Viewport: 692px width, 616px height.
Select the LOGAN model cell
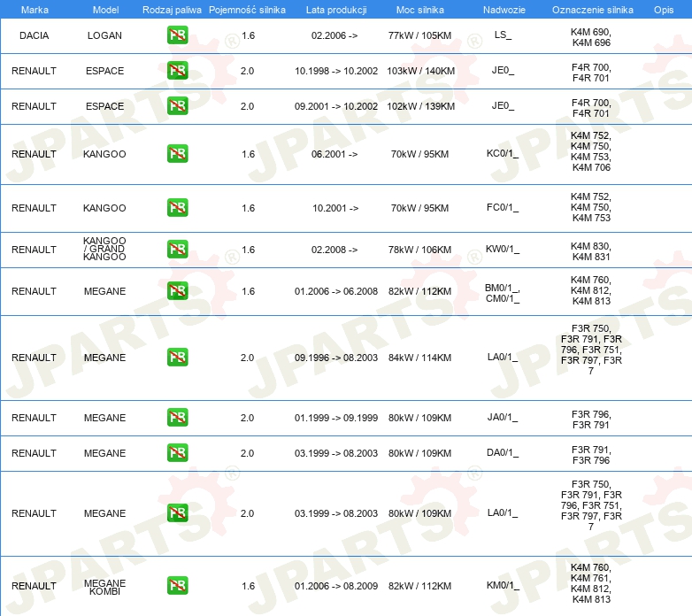pos(104,35)
